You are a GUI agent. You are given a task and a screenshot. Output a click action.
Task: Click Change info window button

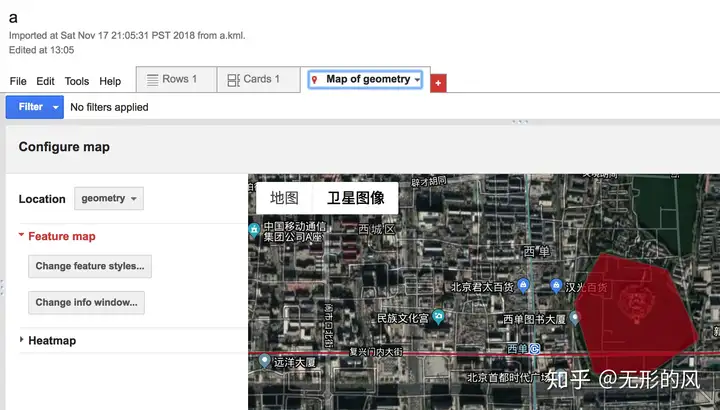[x=86, y=303]
